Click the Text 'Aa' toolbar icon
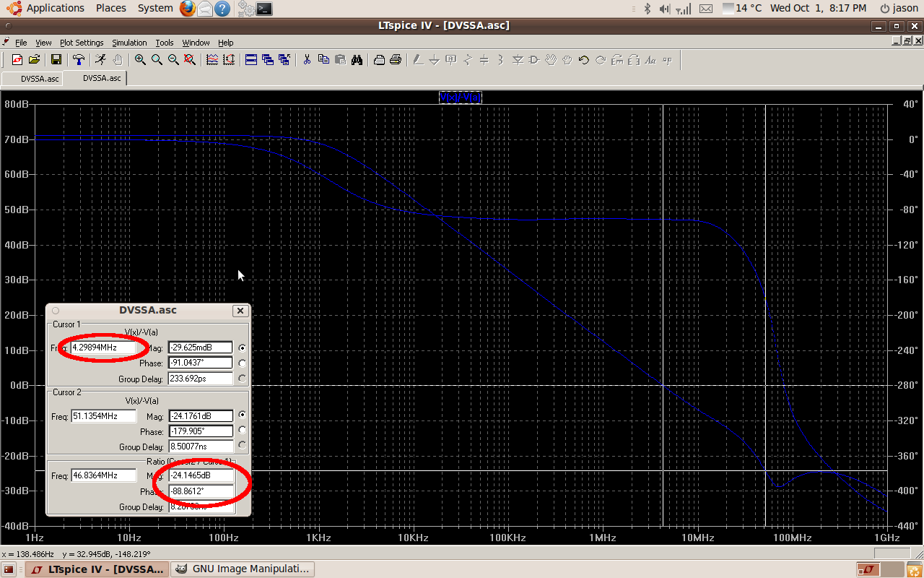The height and width of the screenshot is (578, 924). [650, 60]
